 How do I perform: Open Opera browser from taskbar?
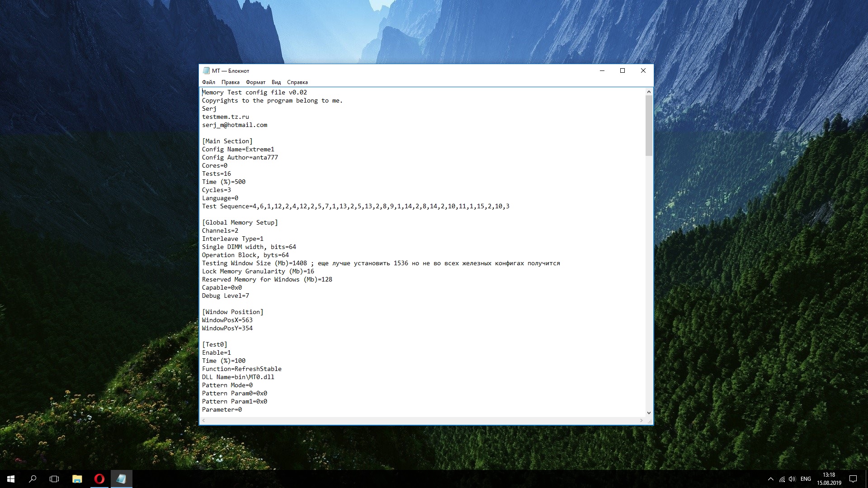(x=99, y=479)
